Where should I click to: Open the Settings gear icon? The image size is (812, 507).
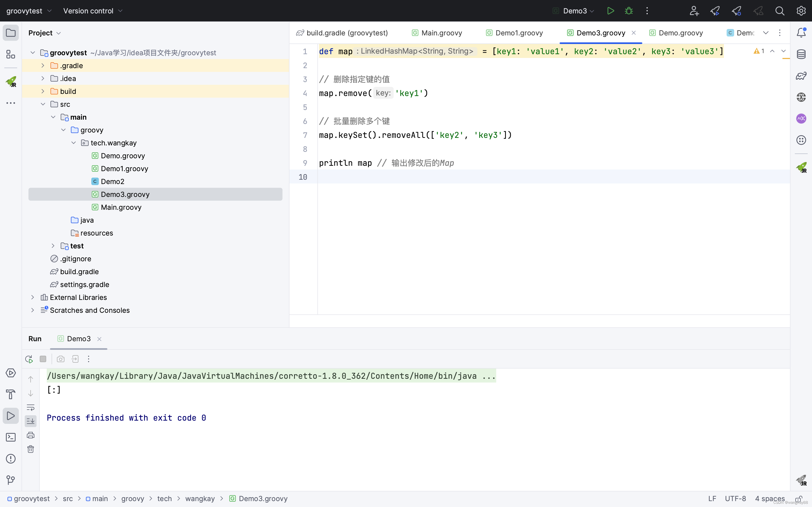tap(801, 10)
